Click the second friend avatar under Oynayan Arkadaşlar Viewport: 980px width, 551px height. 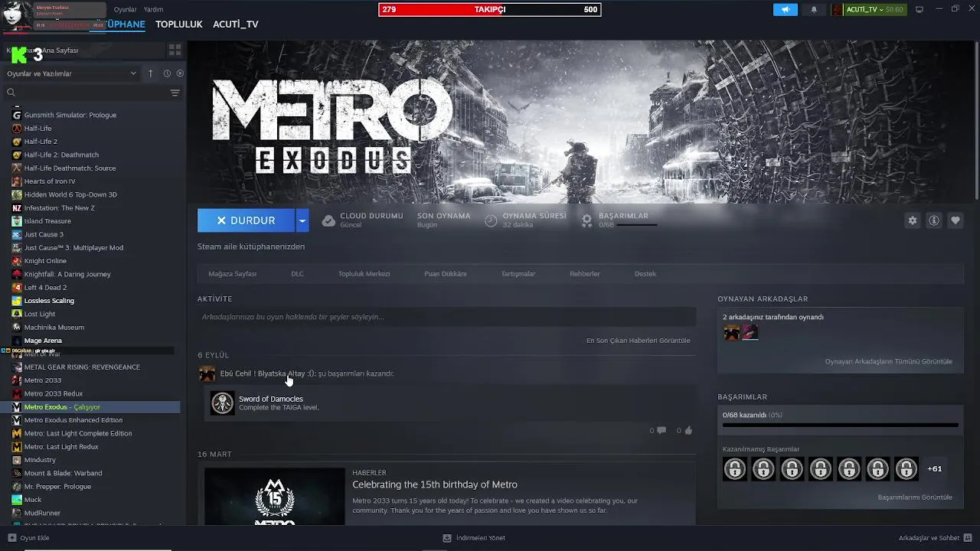tap(750, 332)
